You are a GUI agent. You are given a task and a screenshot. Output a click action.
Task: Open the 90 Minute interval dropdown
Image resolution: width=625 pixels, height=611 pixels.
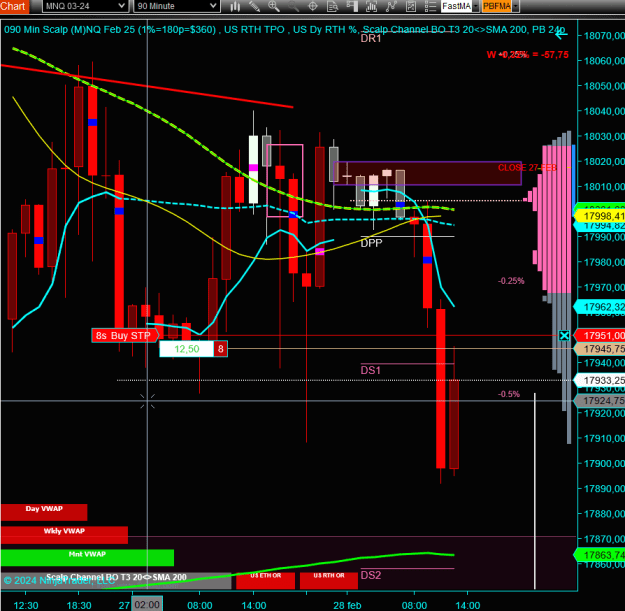click(x=177, y=6)
